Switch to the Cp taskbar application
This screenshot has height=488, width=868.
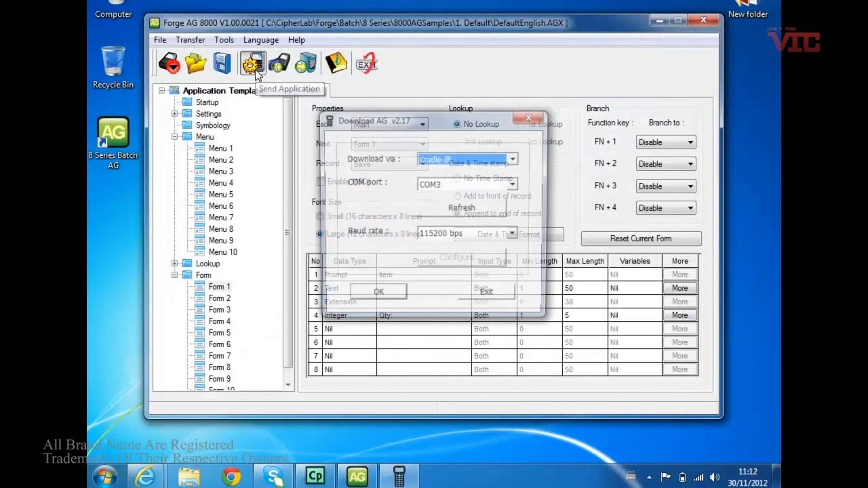click(x=315, y=476)
